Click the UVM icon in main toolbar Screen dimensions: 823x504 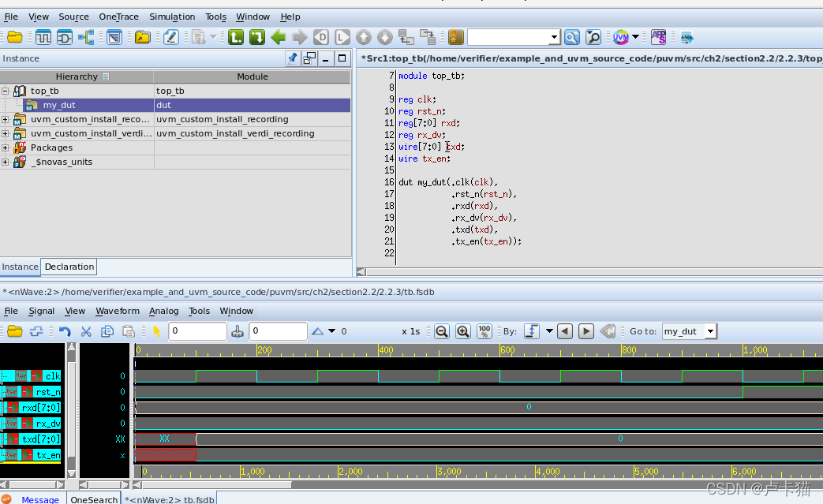621,37
